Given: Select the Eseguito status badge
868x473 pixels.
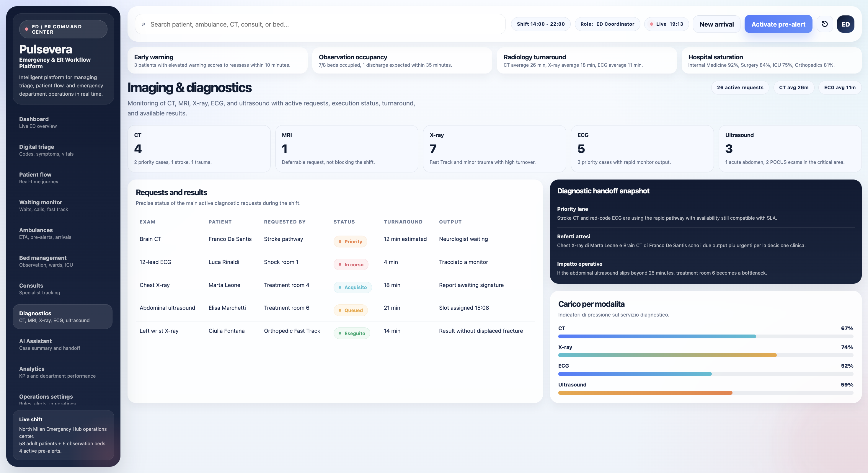Looking at the screenshot, I should [x=351, y=333].
